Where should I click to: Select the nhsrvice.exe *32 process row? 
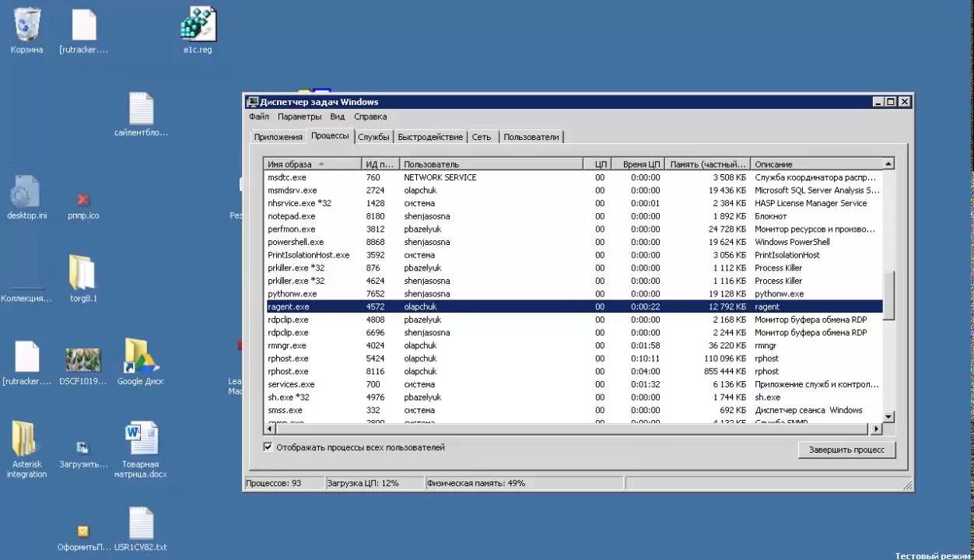pos(573,203)
